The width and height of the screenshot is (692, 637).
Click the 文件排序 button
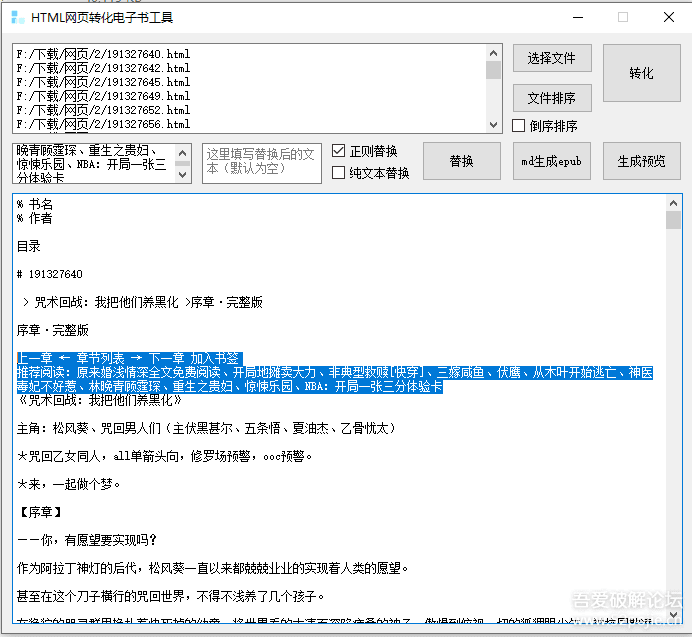coord(552,98)
